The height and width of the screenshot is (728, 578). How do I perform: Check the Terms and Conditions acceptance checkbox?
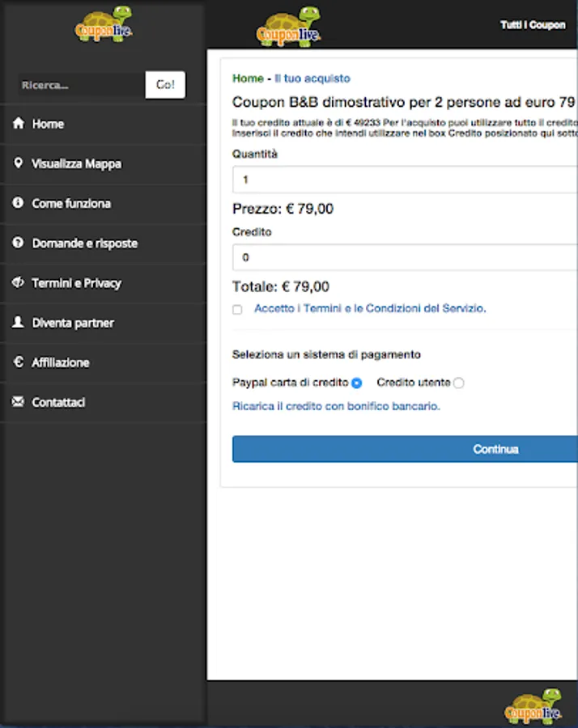[237, 309]
